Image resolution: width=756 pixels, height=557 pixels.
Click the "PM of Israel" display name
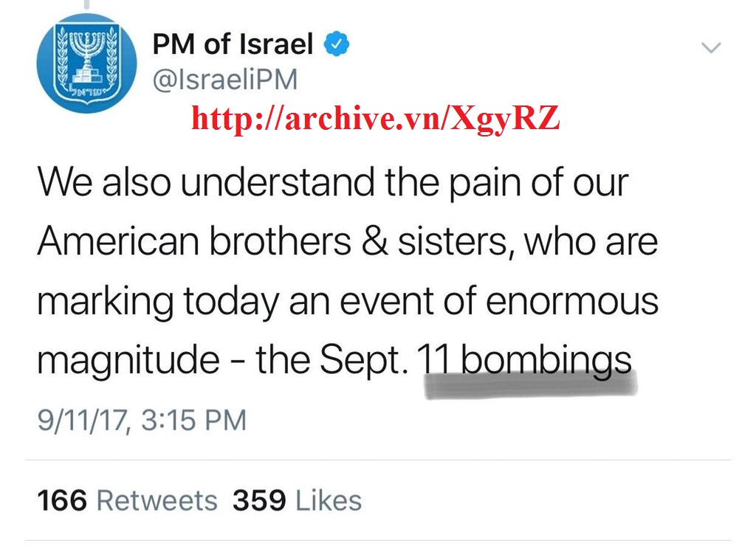(x=233, y=45)
